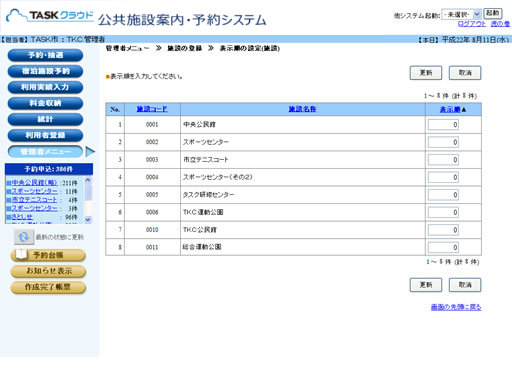Screen dimensions: 512x384
Task: Click the 【本日】 date text
Action: click(464, 40)
